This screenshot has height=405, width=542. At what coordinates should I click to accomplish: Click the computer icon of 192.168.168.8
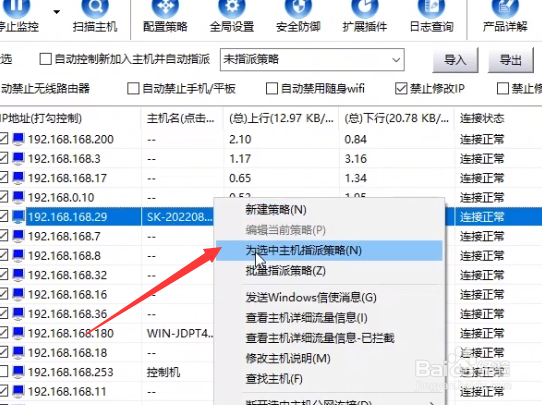18,255
